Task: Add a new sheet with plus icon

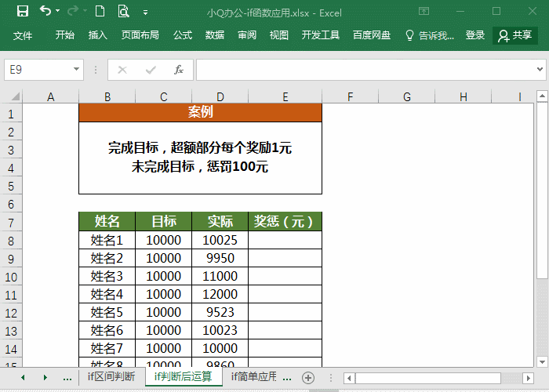Action: [x=308, y=377]
